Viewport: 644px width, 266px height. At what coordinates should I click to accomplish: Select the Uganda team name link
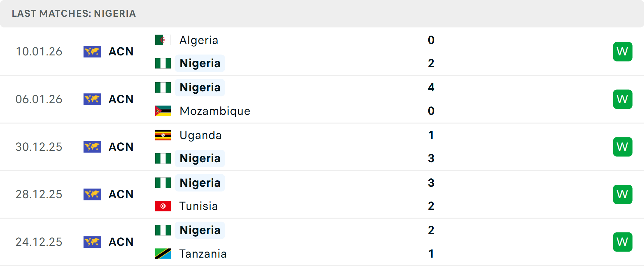[200, 135]
